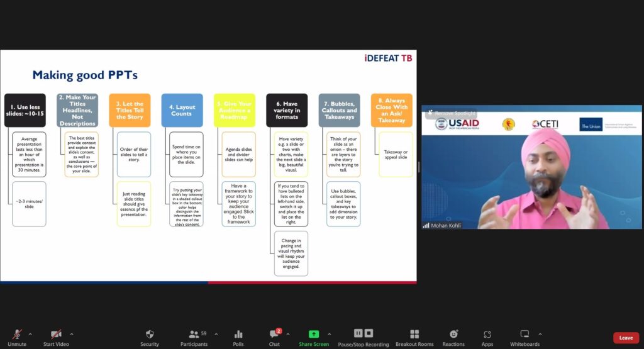Stop the recording

(x=369, y=333)
